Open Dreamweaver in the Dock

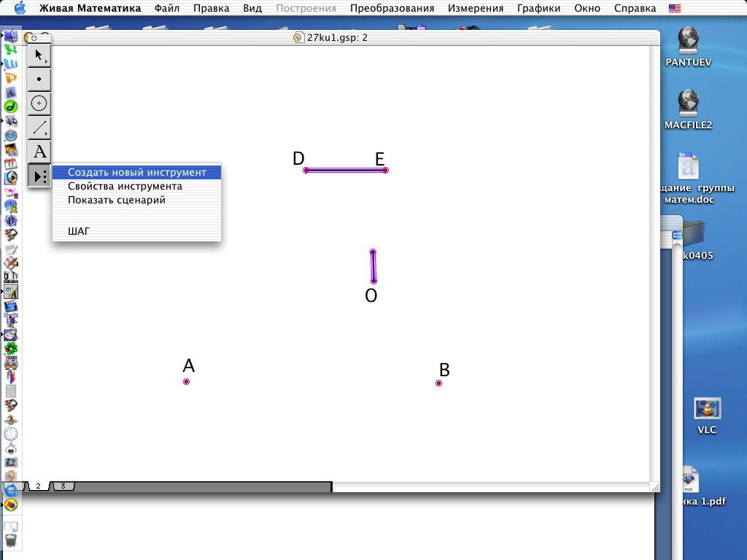10,107
